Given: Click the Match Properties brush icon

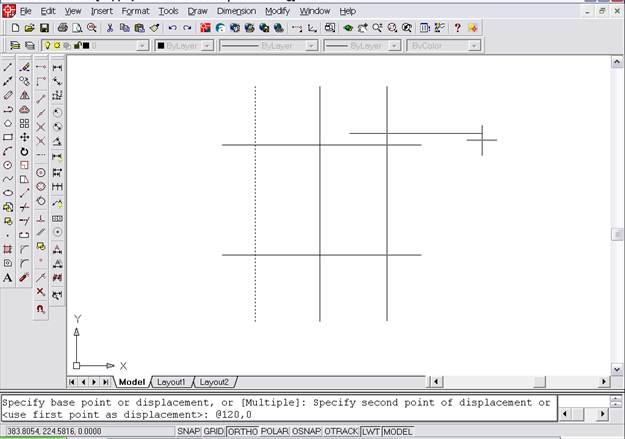Looking at the screenshot, I should [x=155, y=28].
